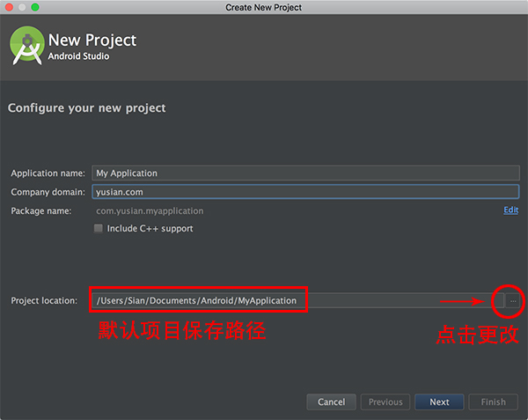Click into the Company domain field

click(304, 192)
